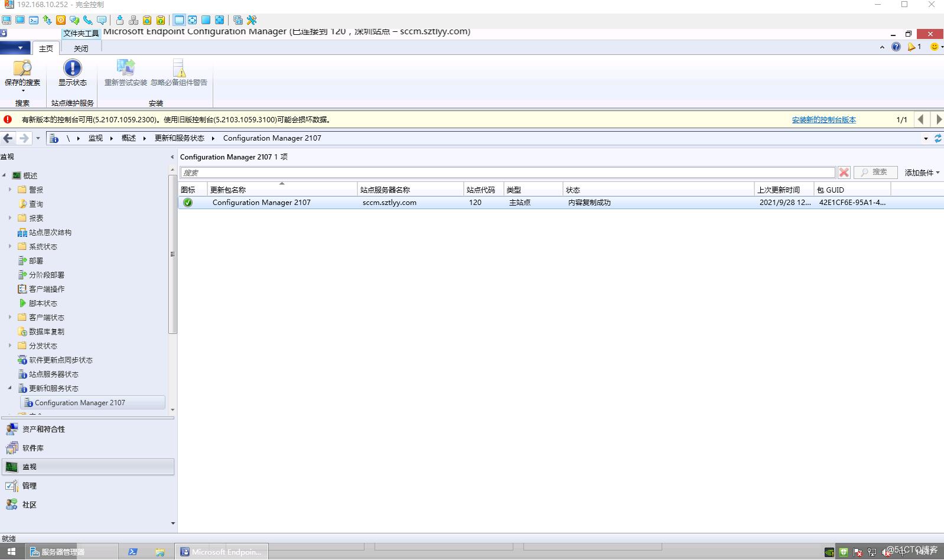Screen dimensions: 944x560
Task: Select the 软件更新点同步状态 tree item
Action: coord(55,360)
